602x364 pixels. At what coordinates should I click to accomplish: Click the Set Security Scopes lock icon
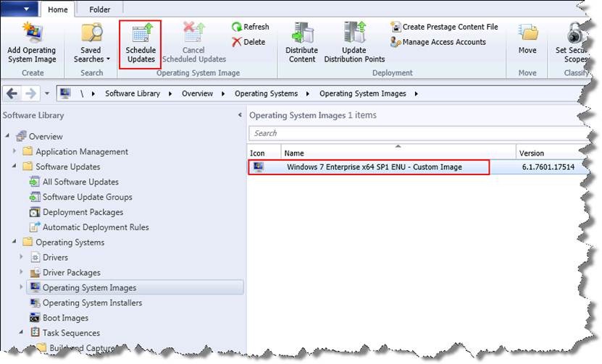point(574,33)
